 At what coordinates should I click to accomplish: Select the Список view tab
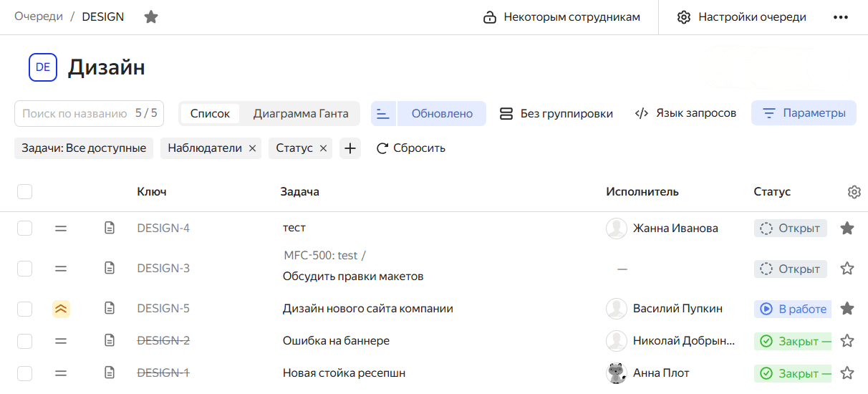point(210,113)
